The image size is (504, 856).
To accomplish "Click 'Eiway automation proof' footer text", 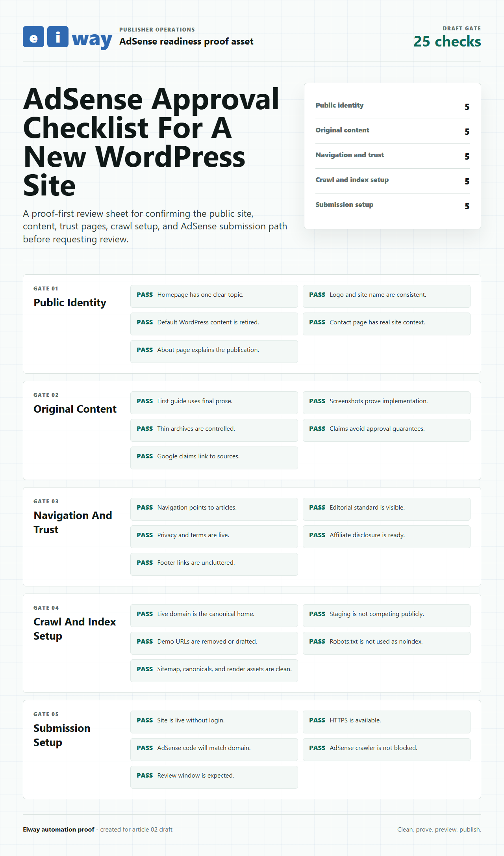I will click(59, 829).
